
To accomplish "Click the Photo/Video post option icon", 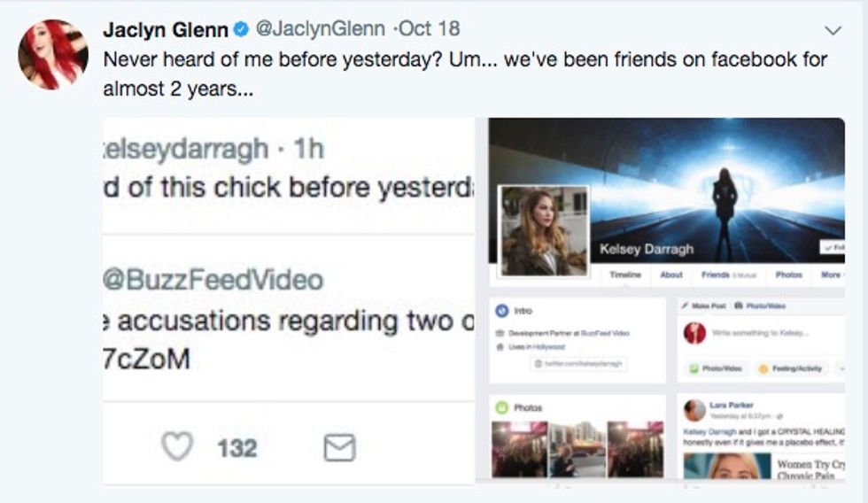I will pos(695,368).
